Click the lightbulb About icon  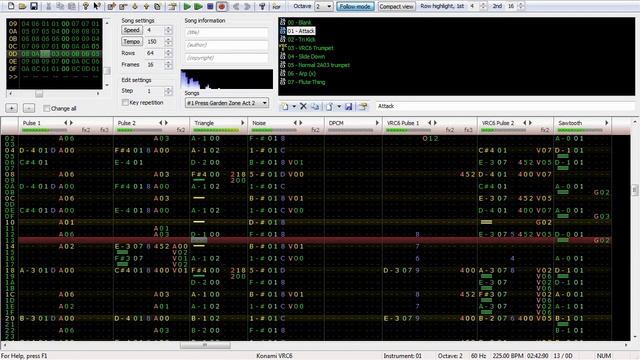tap(86, 6)
